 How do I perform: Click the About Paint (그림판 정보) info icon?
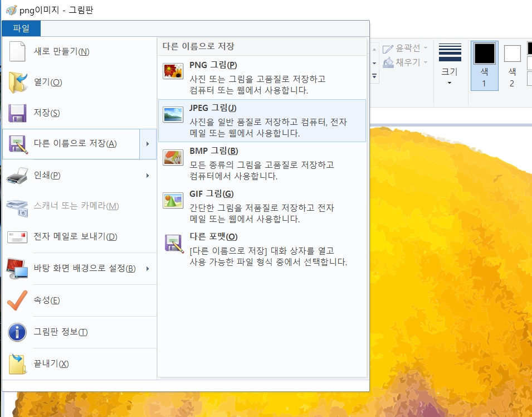pos(17,332)
